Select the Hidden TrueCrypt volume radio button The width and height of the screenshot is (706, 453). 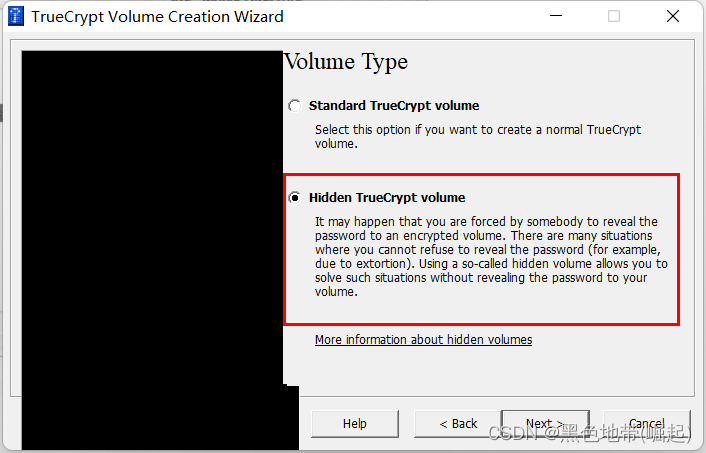(295, 198)
